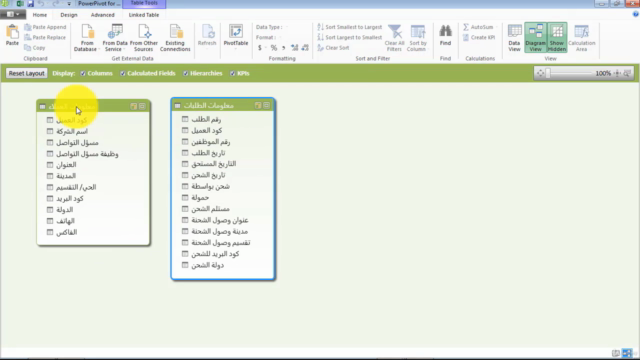Maximize the left customers table box
Screen dimensions: 640x360
[x=142, y=106]
